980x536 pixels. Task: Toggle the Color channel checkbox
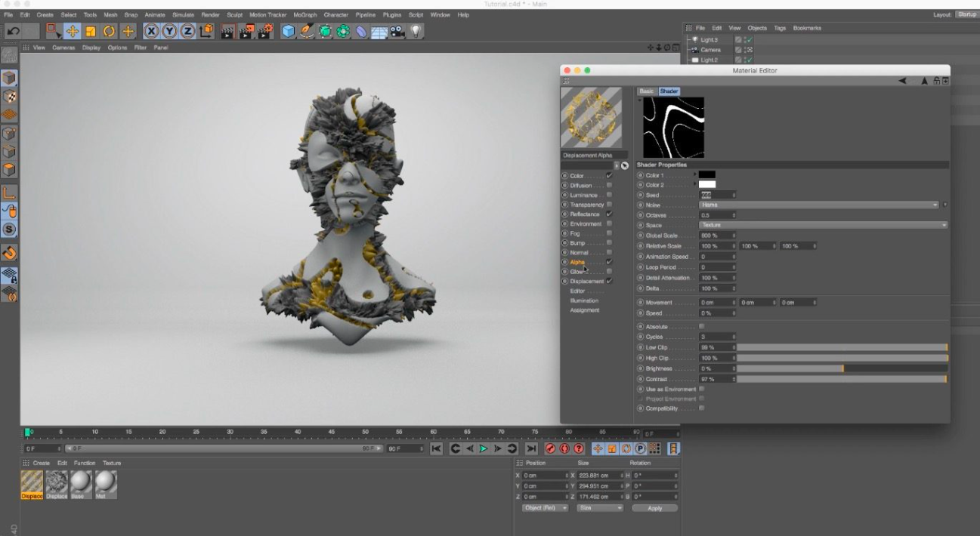(x=609, y=176)
